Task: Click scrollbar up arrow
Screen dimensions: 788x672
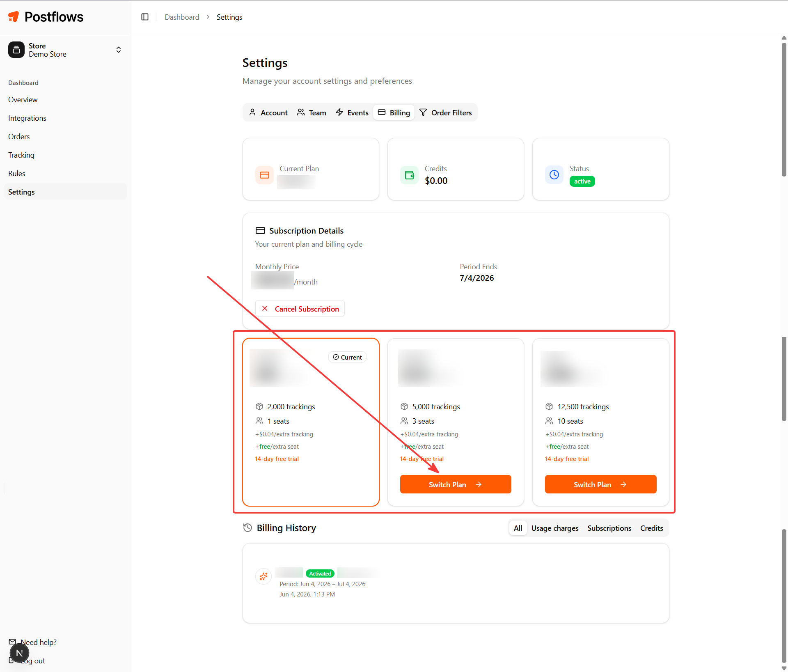Action: pos(784,37)
